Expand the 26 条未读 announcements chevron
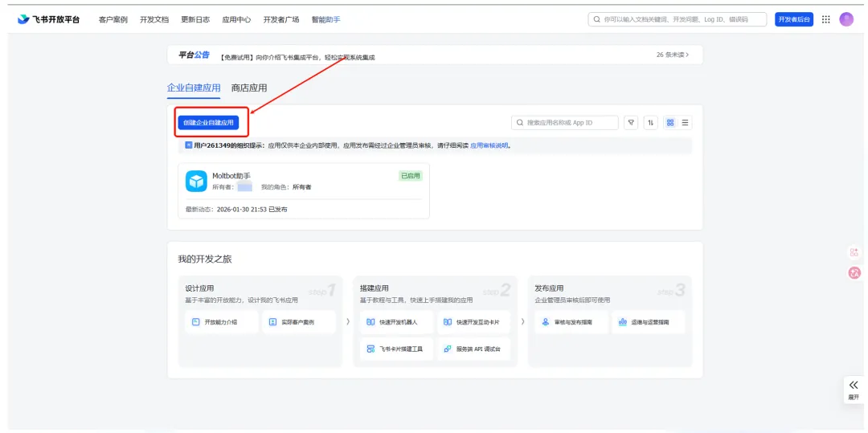This screenshot has width=868, height=433. click(x=687, y=55)
